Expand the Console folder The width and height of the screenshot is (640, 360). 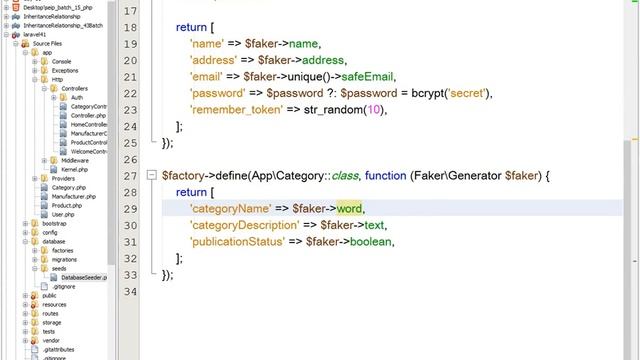click(35, 62)
